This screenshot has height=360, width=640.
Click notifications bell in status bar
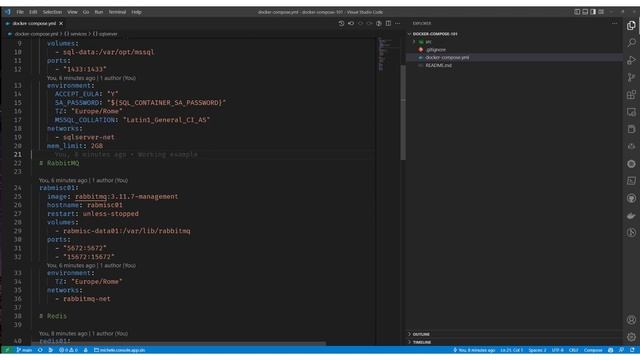[632, 350]
